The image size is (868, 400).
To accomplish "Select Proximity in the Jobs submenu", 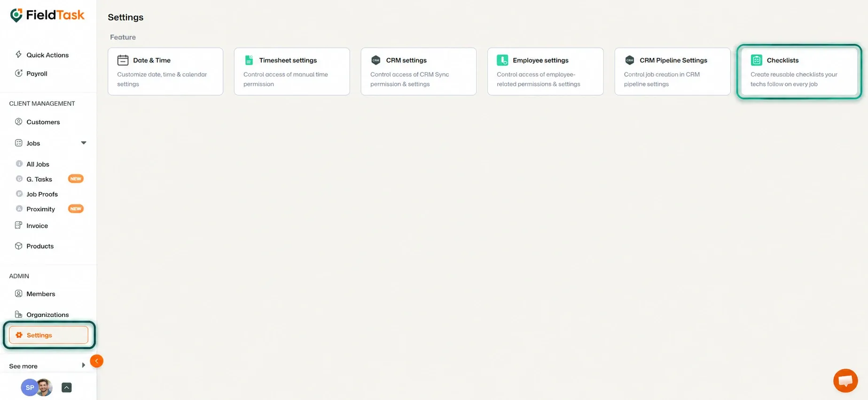I will tap(40, 209).
